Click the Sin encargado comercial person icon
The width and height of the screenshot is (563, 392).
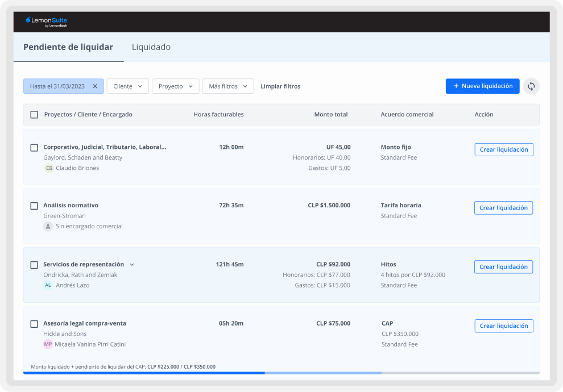click(48, 226)
